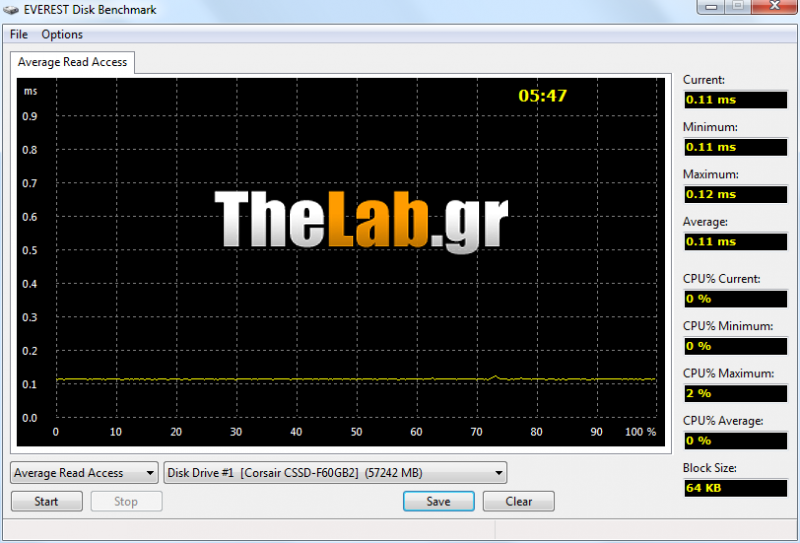The image size is (800, 543).
Task: Select the Average Read Access tab
Action: pos(72,62)
